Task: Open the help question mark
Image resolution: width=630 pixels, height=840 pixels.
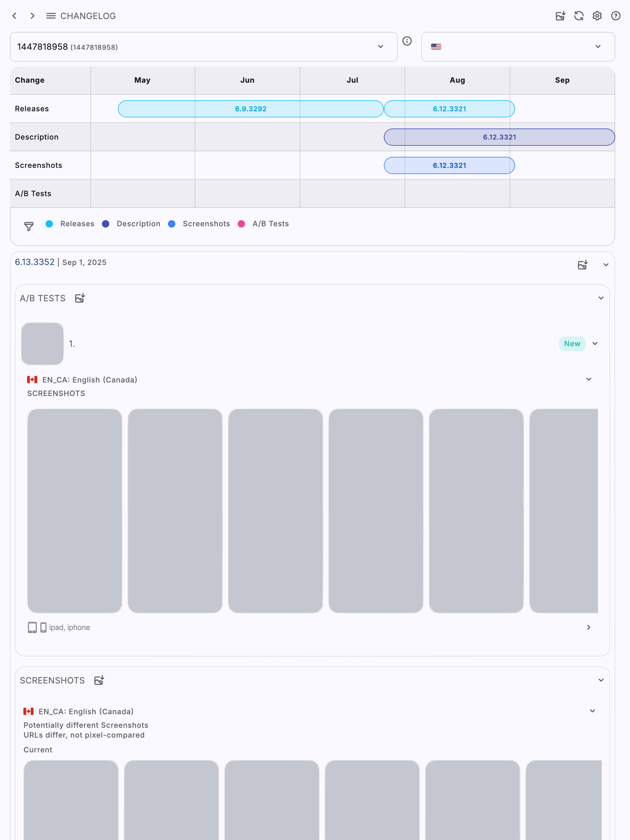Action: (x=616, y=16)
